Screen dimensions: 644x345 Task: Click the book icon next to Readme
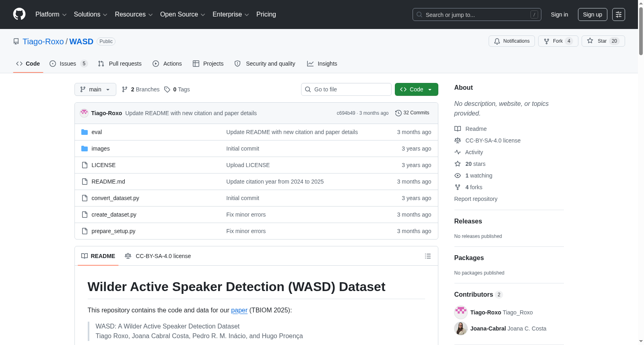[458, 129]
